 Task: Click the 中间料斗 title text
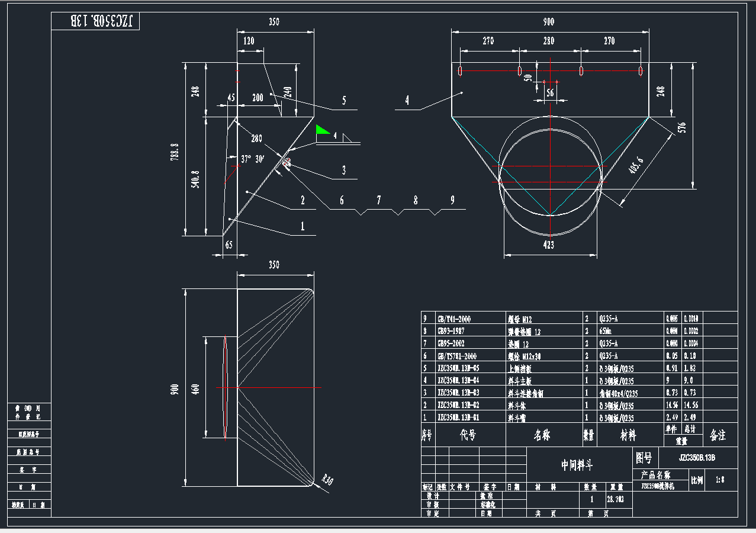tap(577, 465)
